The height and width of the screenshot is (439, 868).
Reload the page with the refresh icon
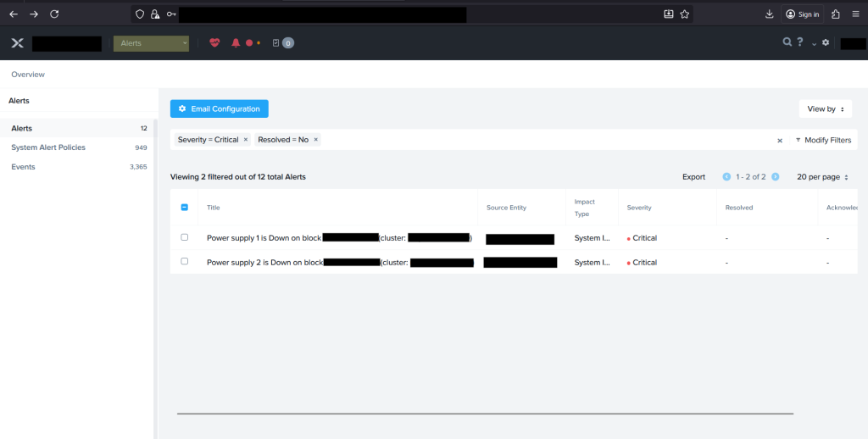point(54,14)
